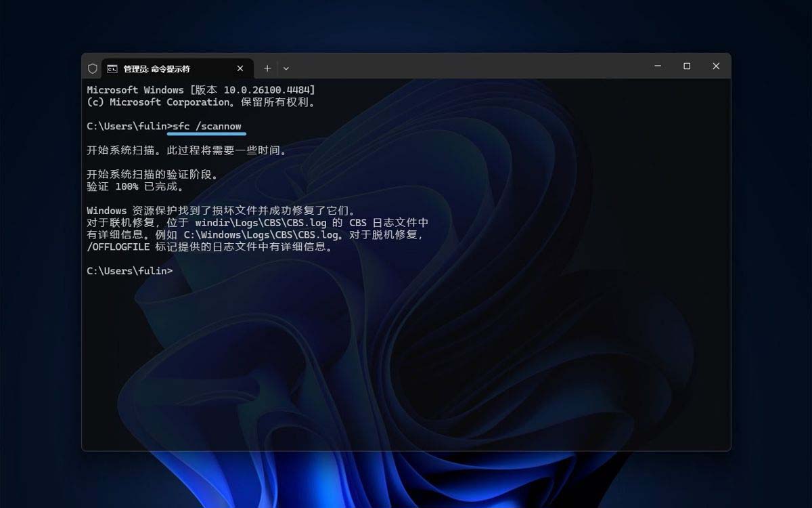Click the line 开始系统扫描。此过程将需要一些时间。
The width and height of the screenshot is (812, 508).
187,150
